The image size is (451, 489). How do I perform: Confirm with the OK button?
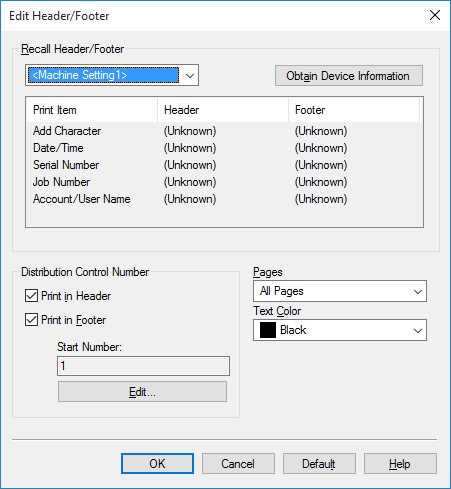[157, 463]
